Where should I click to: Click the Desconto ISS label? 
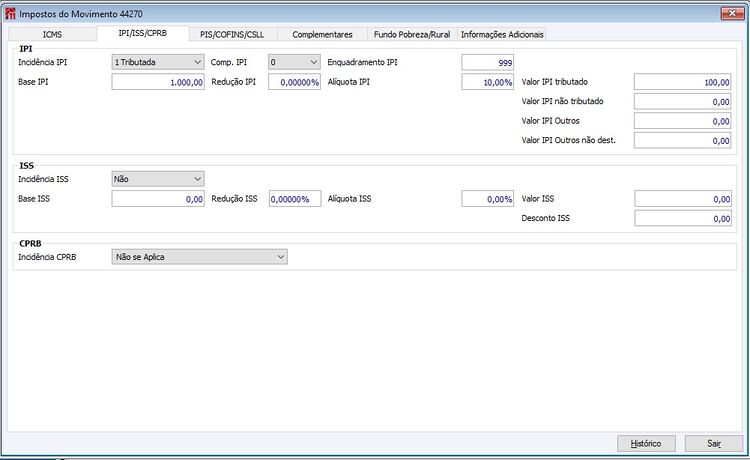click(x=545, y=218)
